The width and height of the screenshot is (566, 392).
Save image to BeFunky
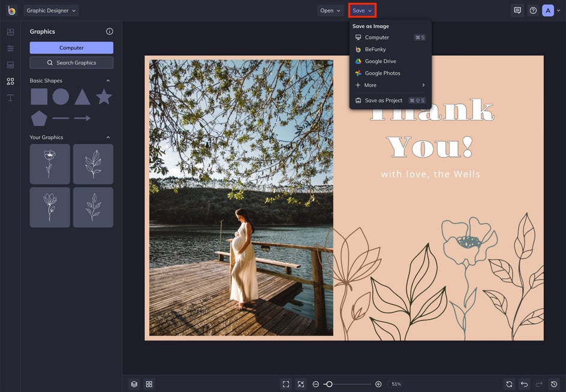coord(390,49)
